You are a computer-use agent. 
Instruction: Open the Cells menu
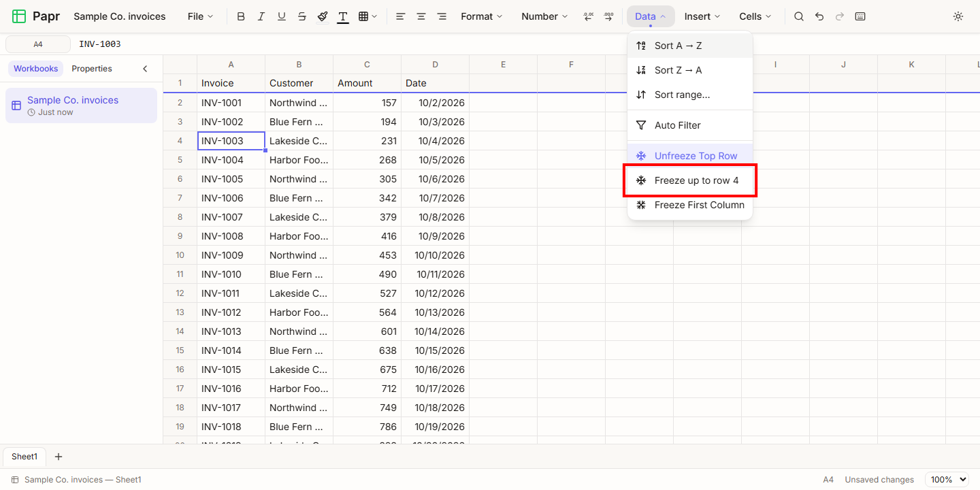click(x=755, y=16)
